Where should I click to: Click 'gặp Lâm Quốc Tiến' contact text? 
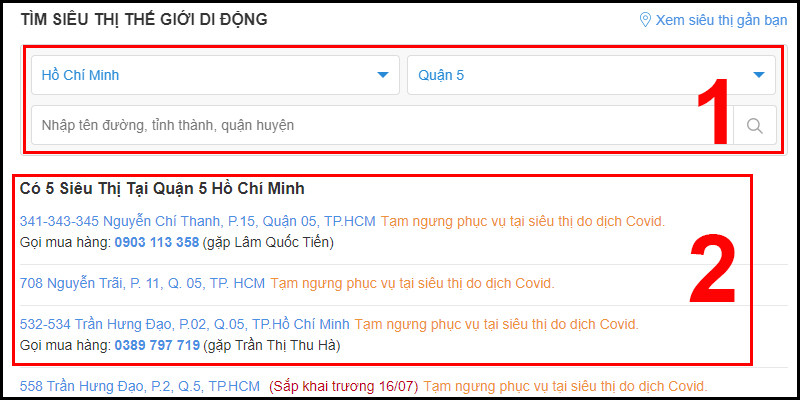point(268,243)
